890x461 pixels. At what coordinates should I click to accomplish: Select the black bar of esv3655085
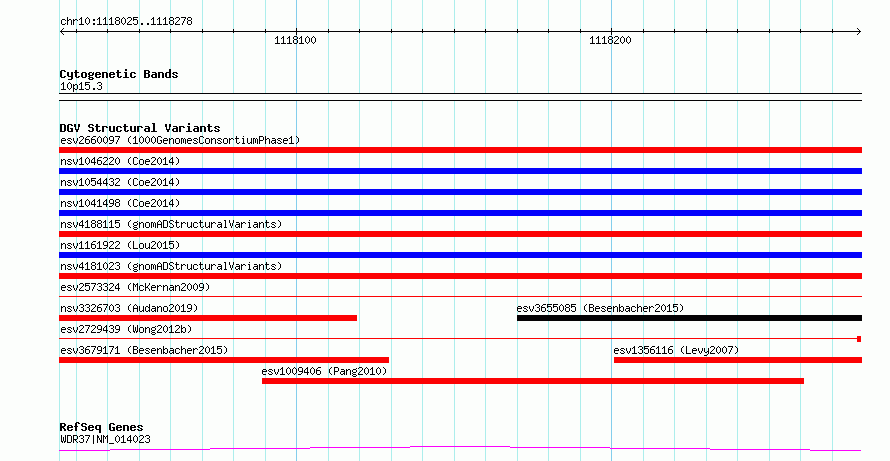(690, 318)
